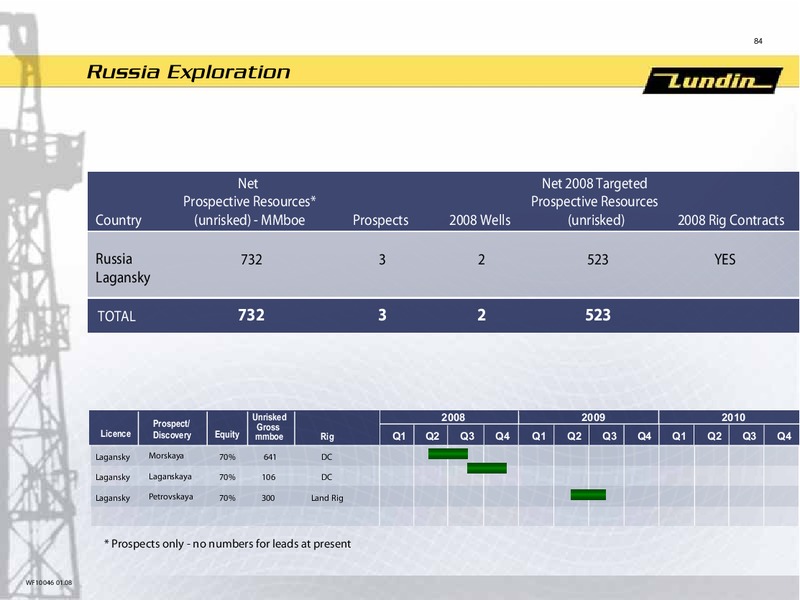Click the page number 84
This screenshot has width=800, height=600.
coord(758,41)
